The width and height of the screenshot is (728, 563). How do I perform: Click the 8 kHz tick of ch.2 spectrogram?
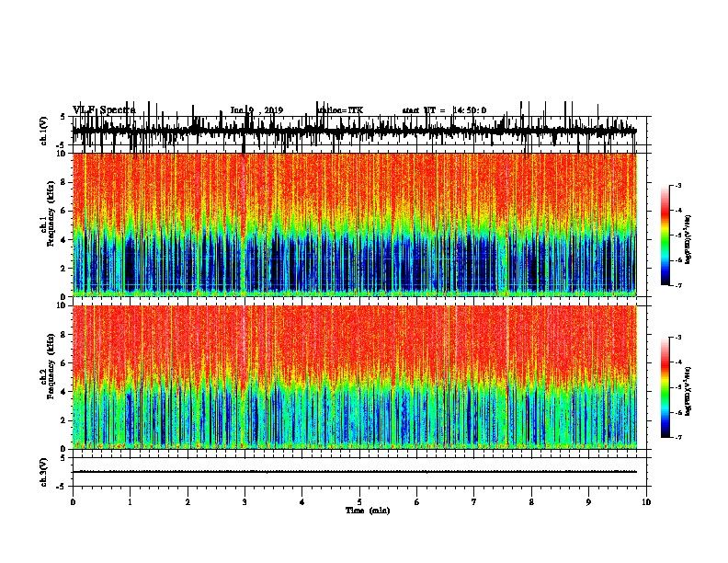63,335
